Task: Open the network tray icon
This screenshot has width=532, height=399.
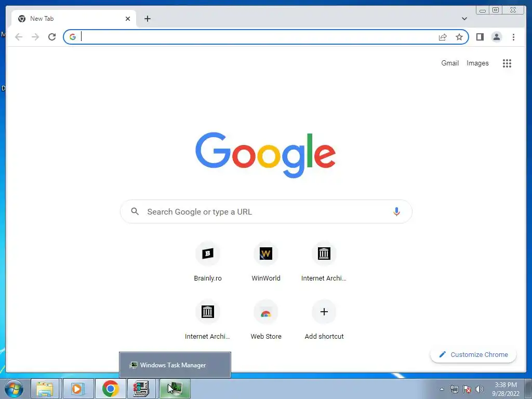Action: click(x=454, y=389)
